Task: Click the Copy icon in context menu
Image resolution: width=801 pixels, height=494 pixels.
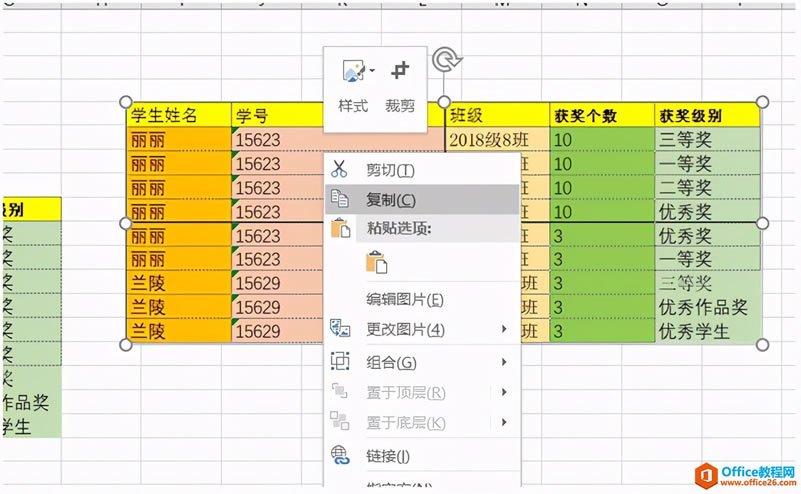Action: (x=340, y=198)
